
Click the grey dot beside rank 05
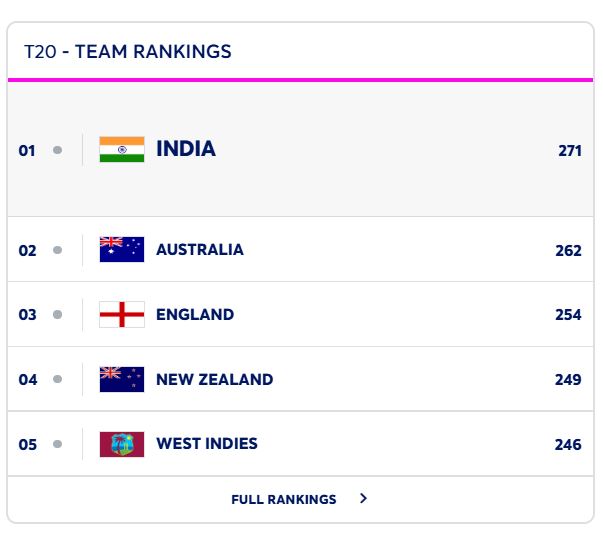57,444
